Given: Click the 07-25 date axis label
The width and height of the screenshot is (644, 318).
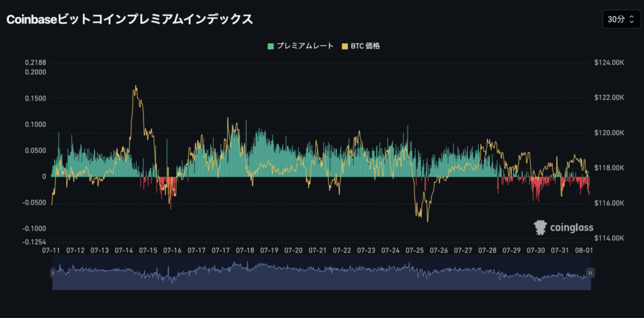Looking at the screenshot, I should tap(414, 250).
